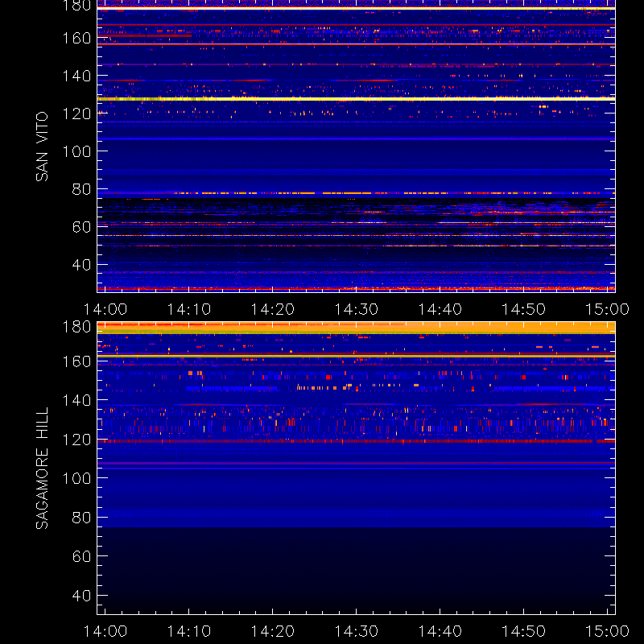Viewport: 644px width, 644px height.
Task: Select the 160 frequency label on San Vito plot
Action: 76,38
